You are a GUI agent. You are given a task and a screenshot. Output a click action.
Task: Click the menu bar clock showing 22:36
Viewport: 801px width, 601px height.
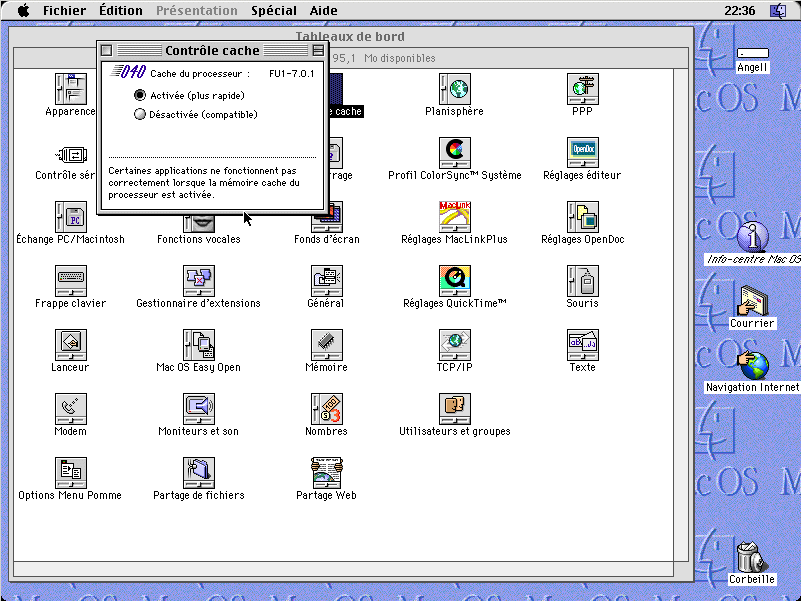(x=738, y=11)
